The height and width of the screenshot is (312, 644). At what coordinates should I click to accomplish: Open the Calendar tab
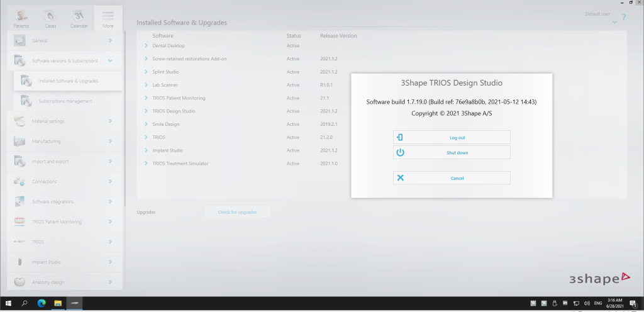(79, 18)
